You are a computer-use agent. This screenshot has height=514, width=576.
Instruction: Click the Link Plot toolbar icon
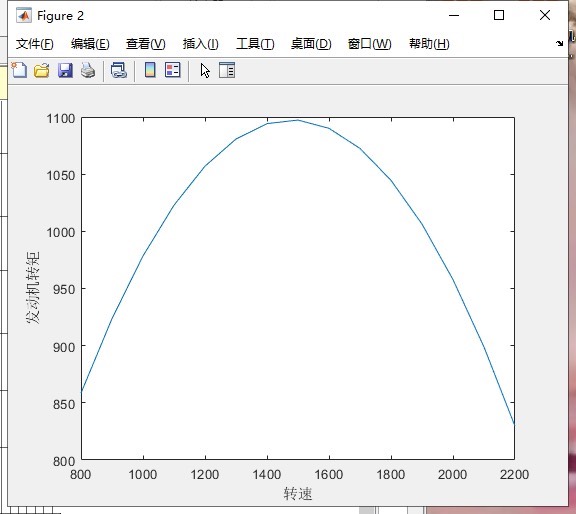pyautogui.click(x=119, y=70)
